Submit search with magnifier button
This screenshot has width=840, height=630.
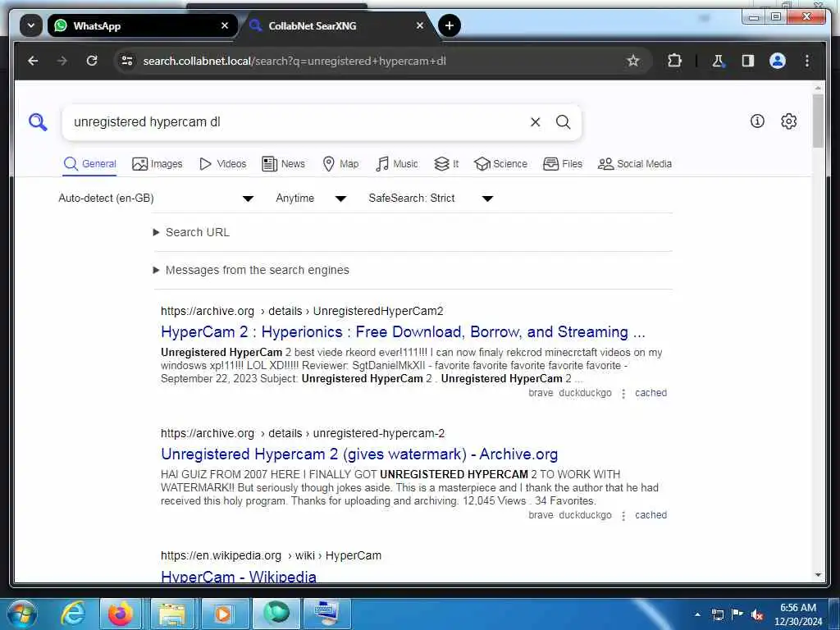[563, 122]
